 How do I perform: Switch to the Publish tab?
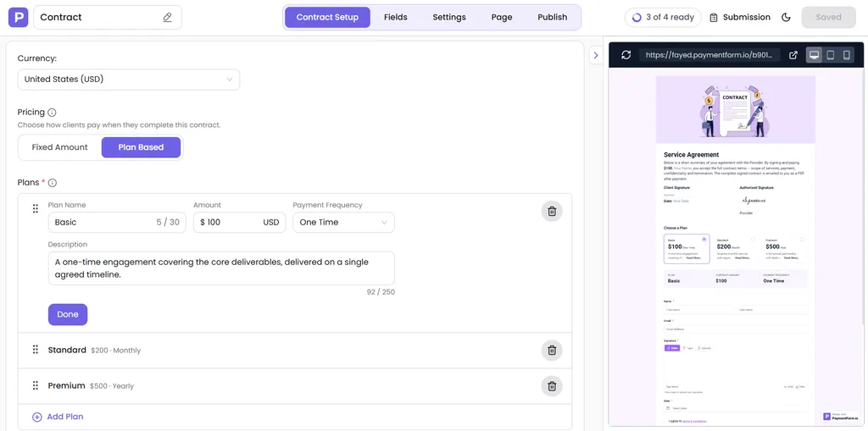coord(553,17)
